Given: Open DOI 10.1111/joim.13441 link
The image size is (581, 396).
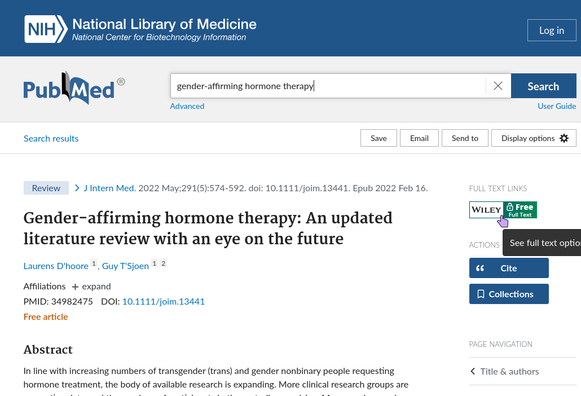Looking at the screenshot, I should (x=163, y=302).
